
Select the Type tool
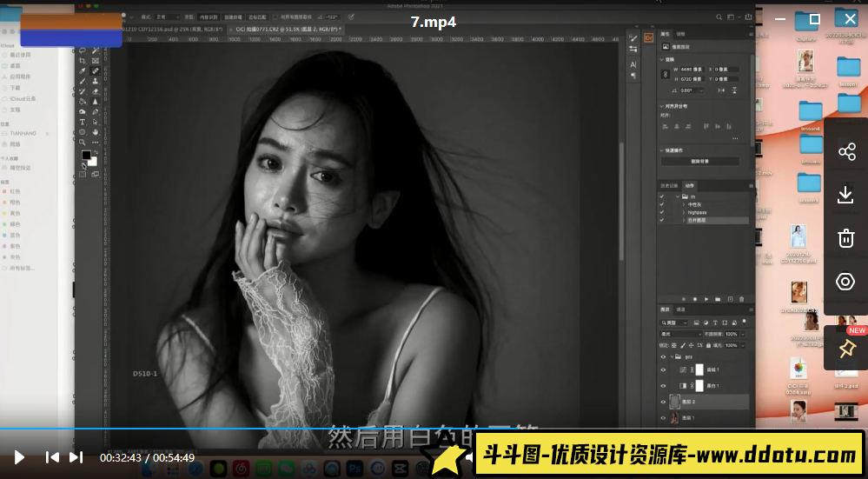tap(82, 122)
